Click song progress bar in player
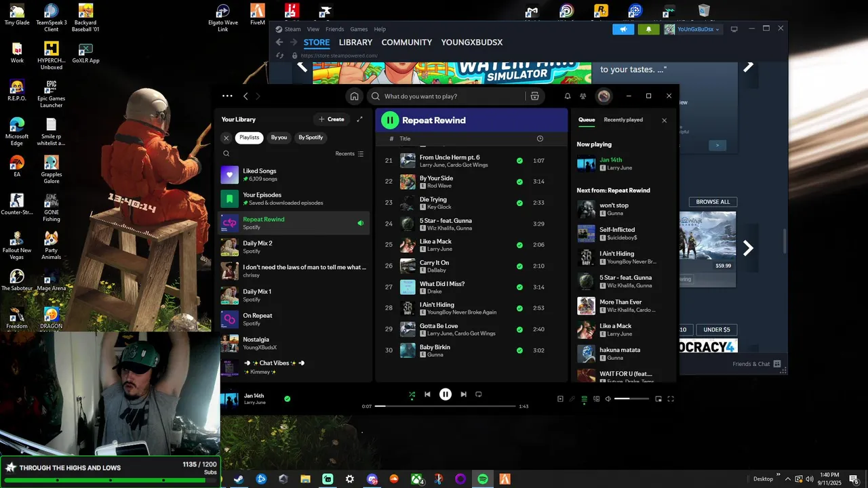 446,406
